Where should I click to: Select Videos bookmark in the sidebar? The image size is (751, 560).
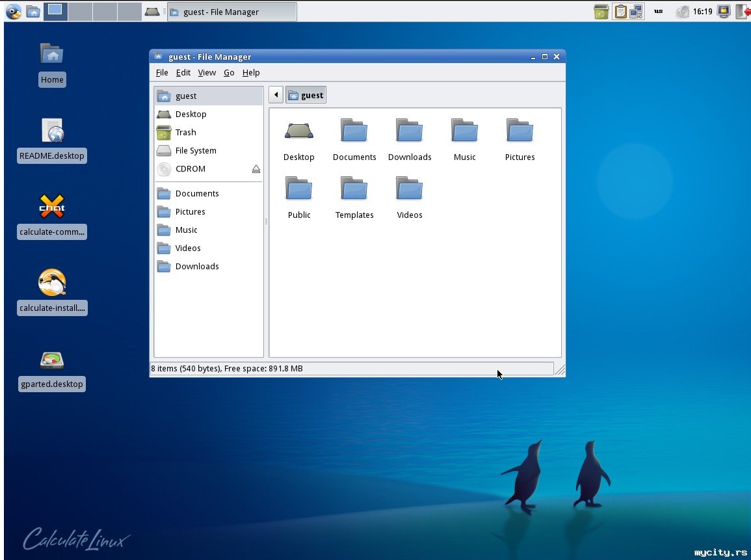point(187,248)
